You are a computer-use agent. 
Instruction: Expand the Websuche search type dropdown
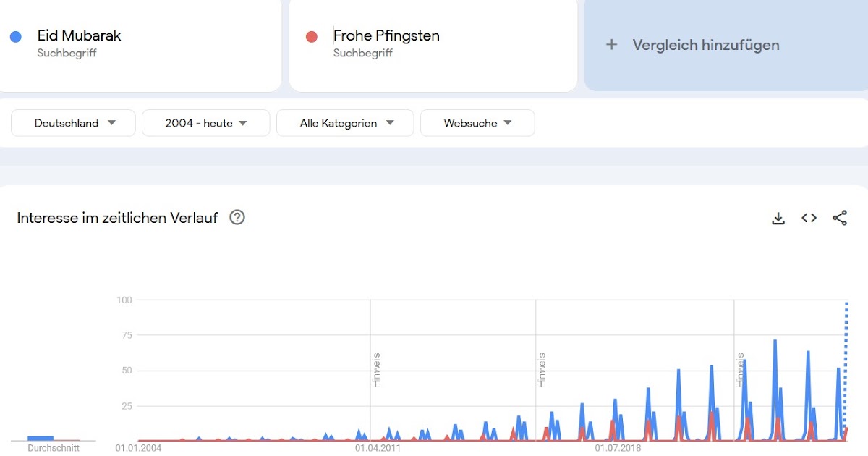(x=477, y=123)
